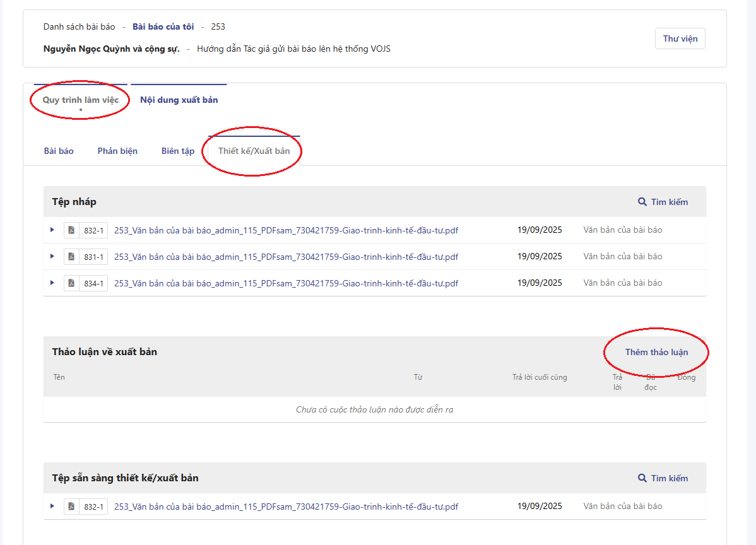Screen dimensions: 756x545
Task: Select the Bài báo stage tab
Action: click(59, 151)
